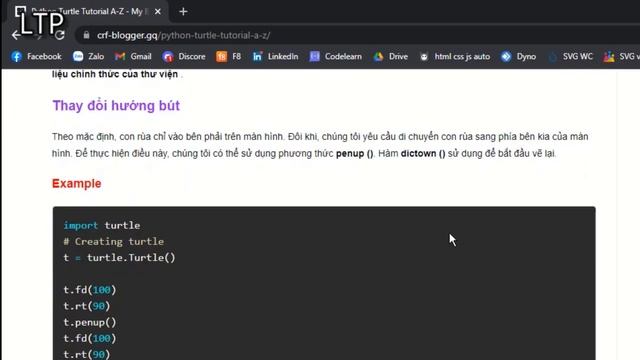Click the heading Thay đổi hướng bút

tap(116, 106)
